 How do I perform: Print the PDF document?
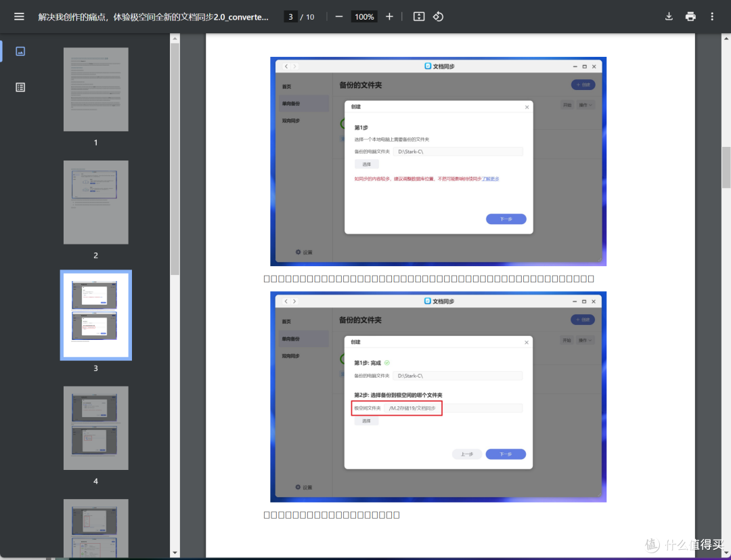(x=690, y=17)
